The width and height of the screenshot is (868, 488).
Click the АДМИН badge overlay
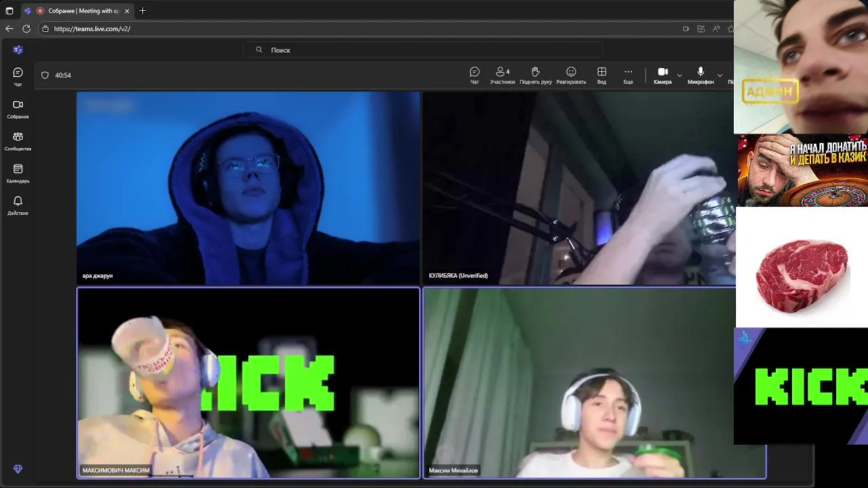click(x=770, y=91)
